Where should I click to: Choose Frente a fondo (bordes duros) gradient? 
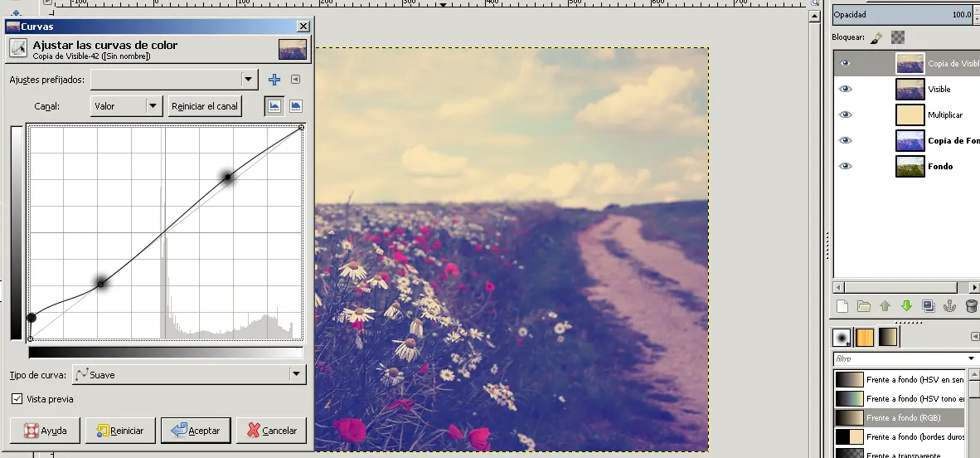(x=900, y=436)
